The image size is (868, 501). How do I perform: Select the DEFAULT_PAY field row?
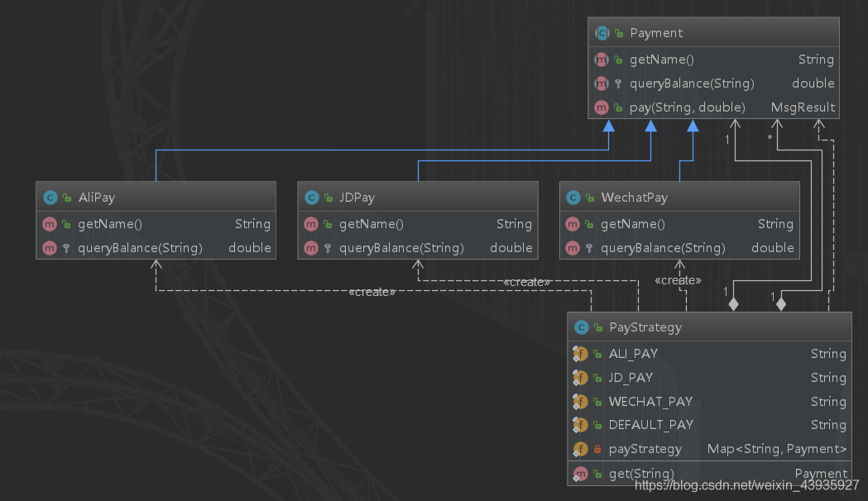tap(651, 425)
